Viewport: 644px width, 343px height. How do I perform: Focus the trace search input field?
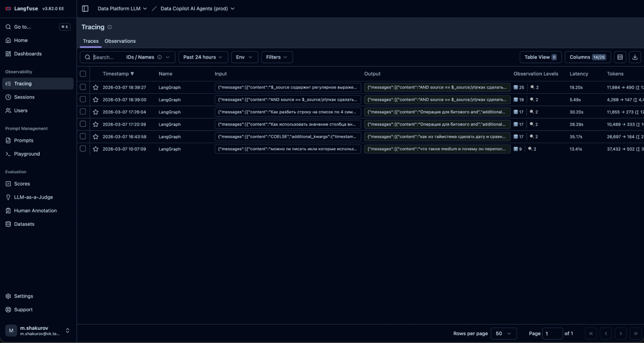point(107,57)
